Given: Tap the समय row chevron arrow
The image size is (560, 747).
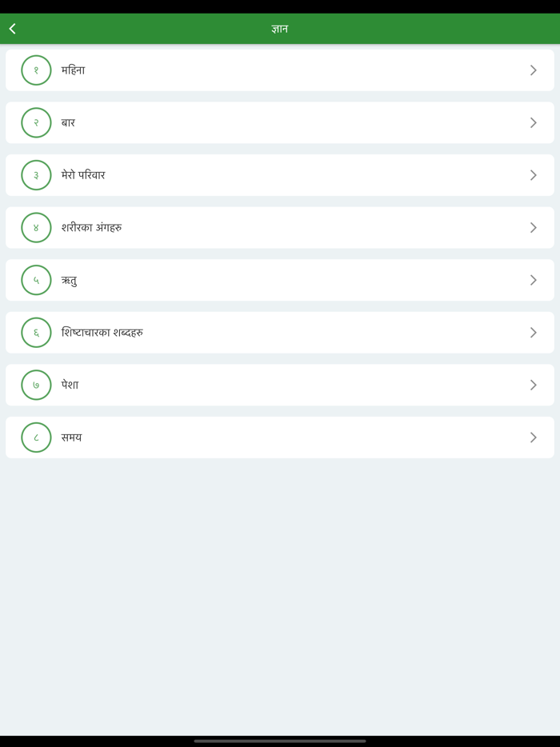Looking at the screenshot, I should click(533, 437).
